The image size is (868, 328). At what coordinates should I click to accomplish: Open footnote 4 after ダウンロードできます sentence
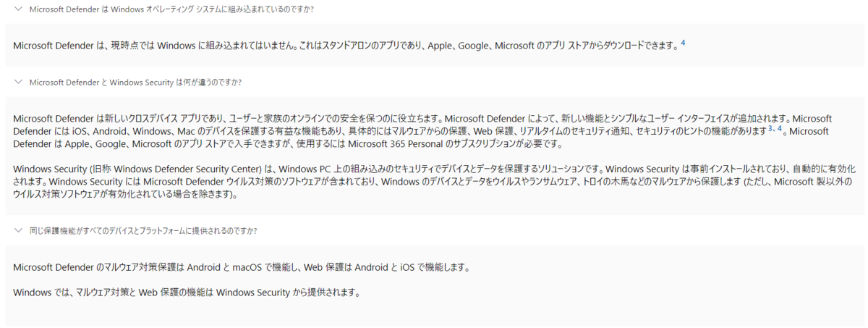tap(683, 43)
